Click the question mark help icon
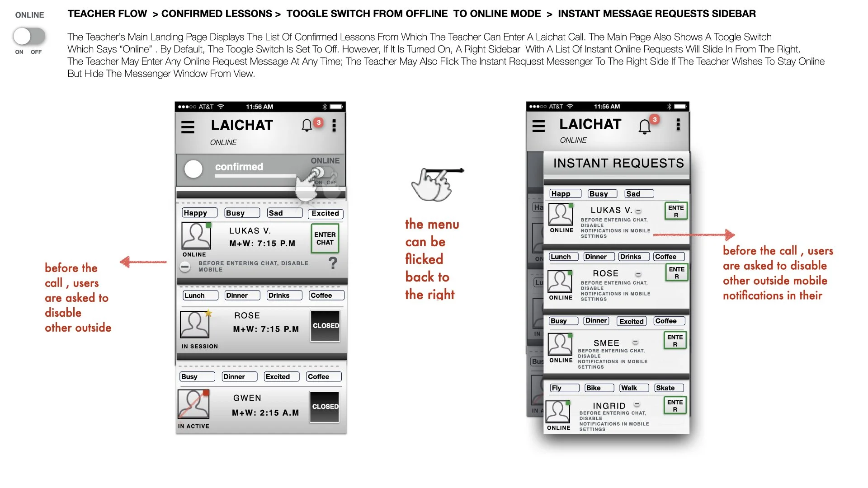The image size is (868, 488). pyautogui.click(x=333, y=263)
